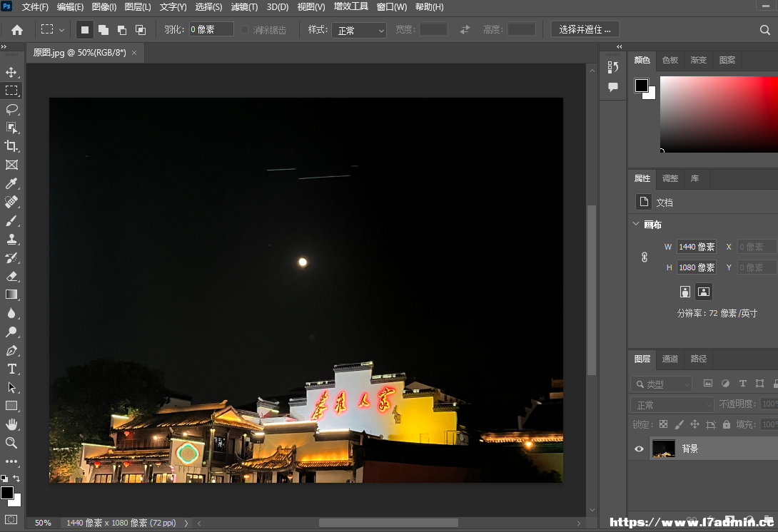778x532 pixels.
Task: Select the Zoom tool
Action: coord(11,443)
